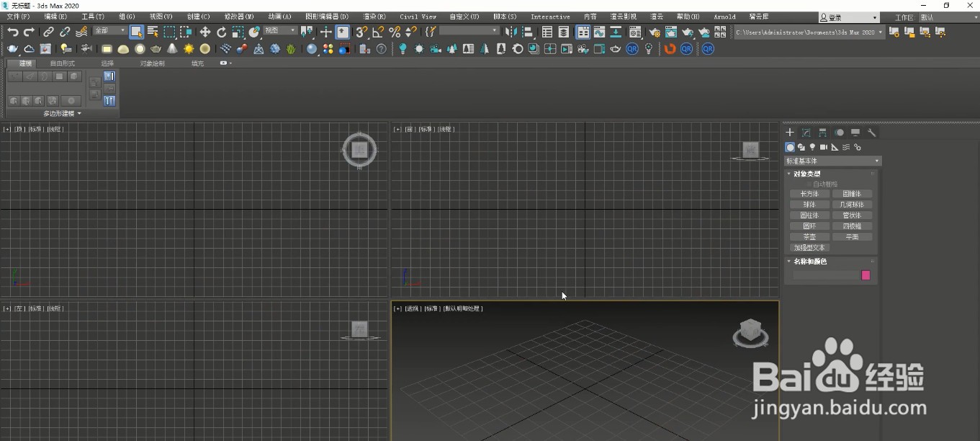Open the Curve Editor icon

(x=599, y=32)
